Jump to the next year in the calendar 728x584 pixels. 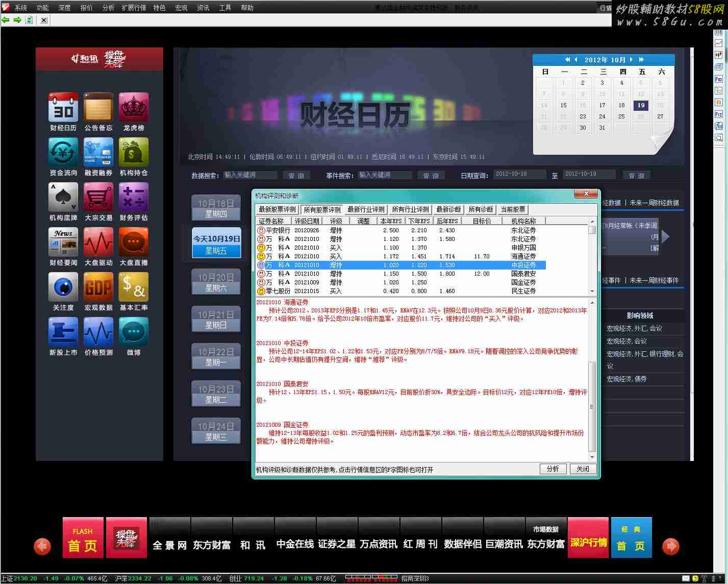(641, 60)
